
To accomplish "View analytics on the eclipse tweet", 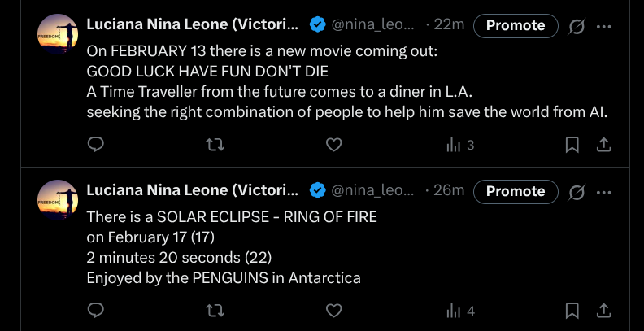I will [459, 311].
